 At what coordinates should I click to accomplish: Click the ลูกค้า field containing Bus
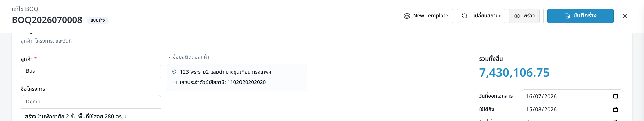91,71
